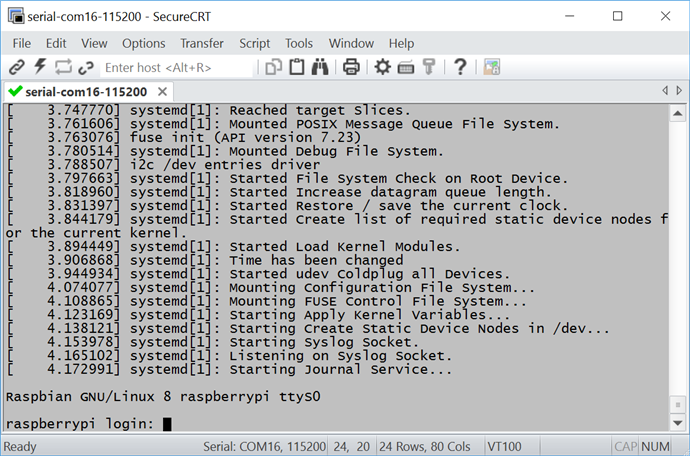
Task: Click 'Starting Apply Kernel Variables...' line
Action: tap(258, 315)
